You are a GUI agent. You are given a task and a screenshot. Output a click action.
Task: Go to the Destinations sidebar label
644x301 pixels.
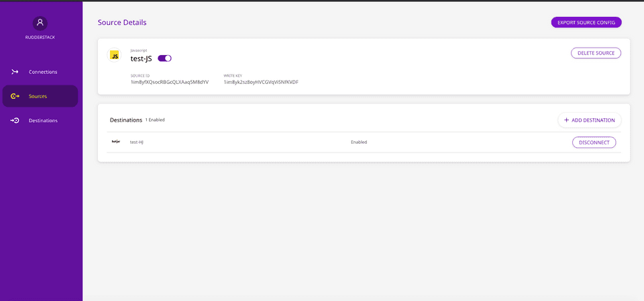43,121
